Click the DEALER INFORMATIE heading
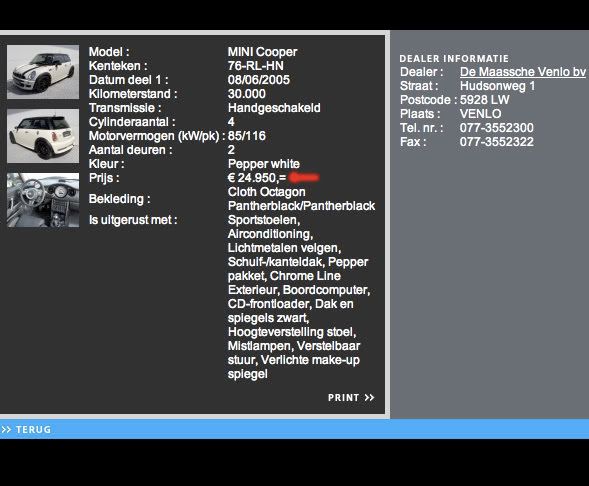The height and width of the screenshot is (486, 589). pyautogui.click(x=454, y=59)
